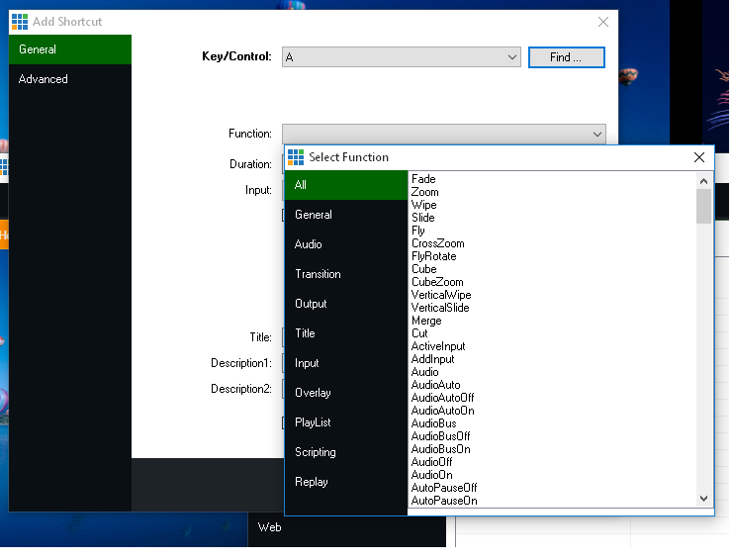Close the Add Shortcut window
Image resolution: width=732 pixels, height=560 pixels.
[x=603, y=22]
